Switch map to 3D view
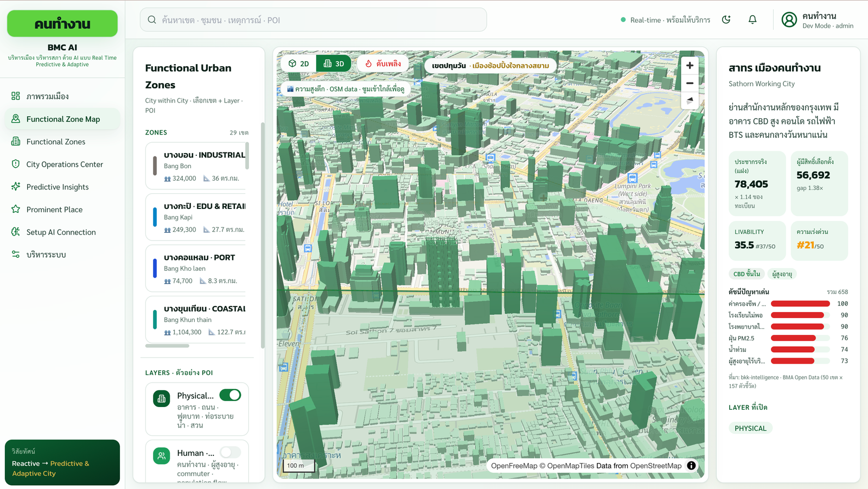The image size is (868, 489). point(334,63)
